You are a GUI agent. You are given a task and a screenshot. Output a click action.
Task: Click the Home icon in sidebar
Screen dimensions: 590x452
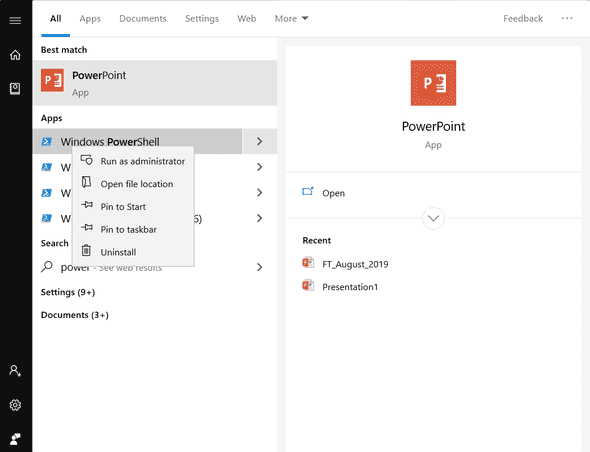[15, 55]
